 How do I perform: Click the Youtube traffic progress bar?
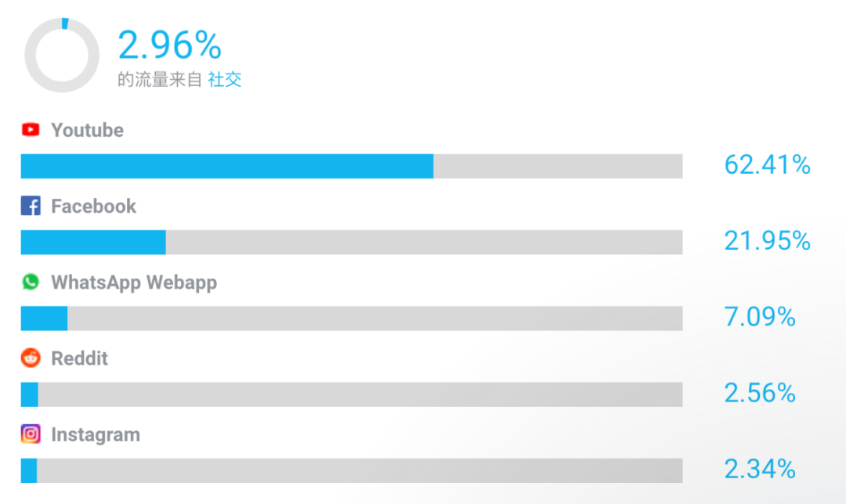(352, 166)
